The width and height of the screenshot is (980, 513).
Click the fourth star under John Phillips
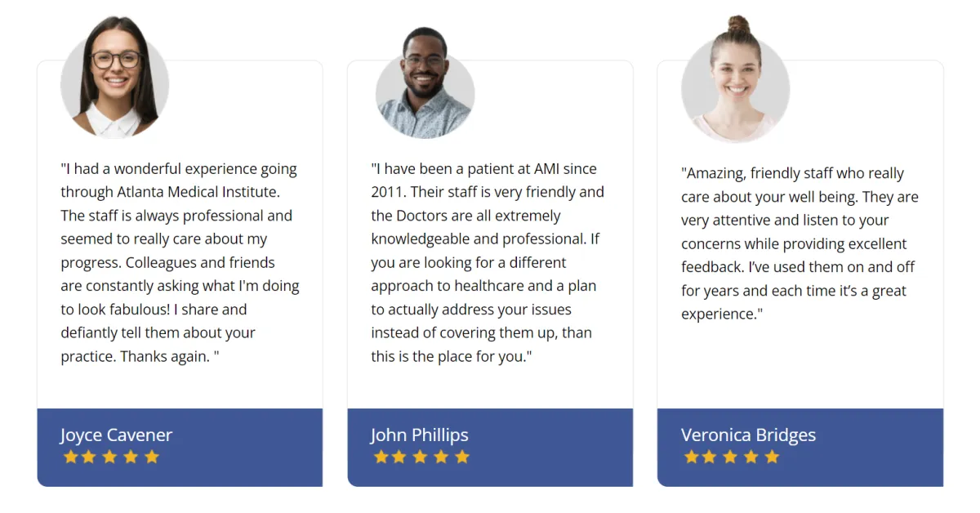(x=441, y=457)
